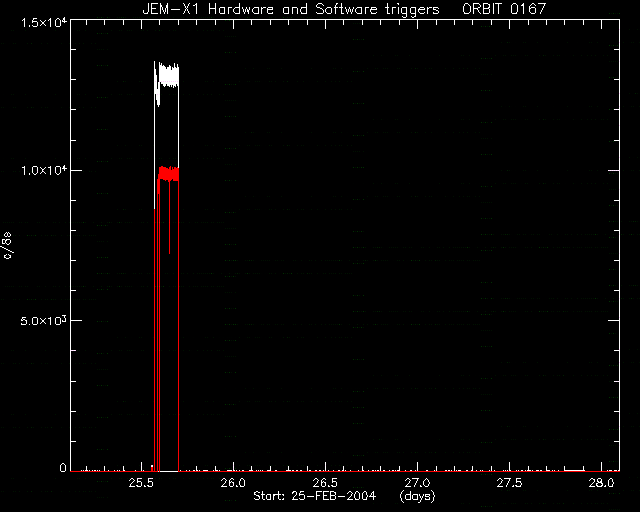Click the 'ORBIT 0167' label in title
This screenshot has width=640, height=512.
click(504, 9)
